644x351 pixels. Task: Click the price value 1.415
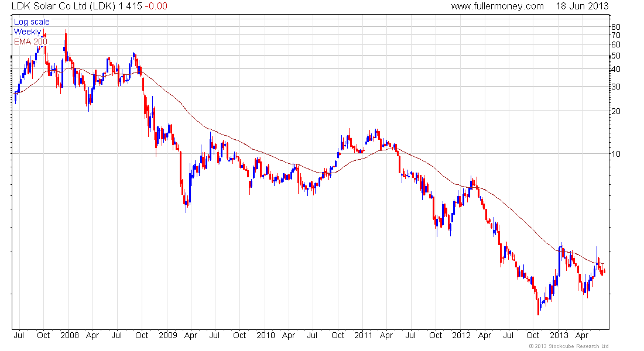point(130,6)
